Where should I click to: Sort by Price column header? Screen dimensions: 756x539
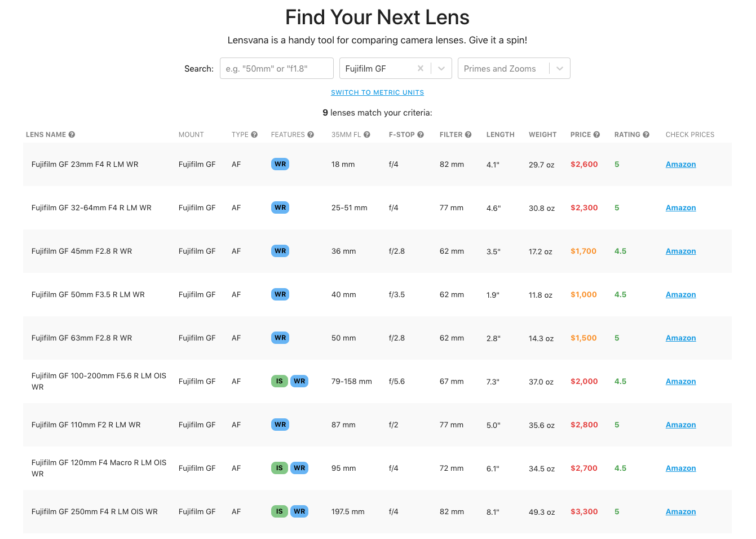[x=581, y=135]
